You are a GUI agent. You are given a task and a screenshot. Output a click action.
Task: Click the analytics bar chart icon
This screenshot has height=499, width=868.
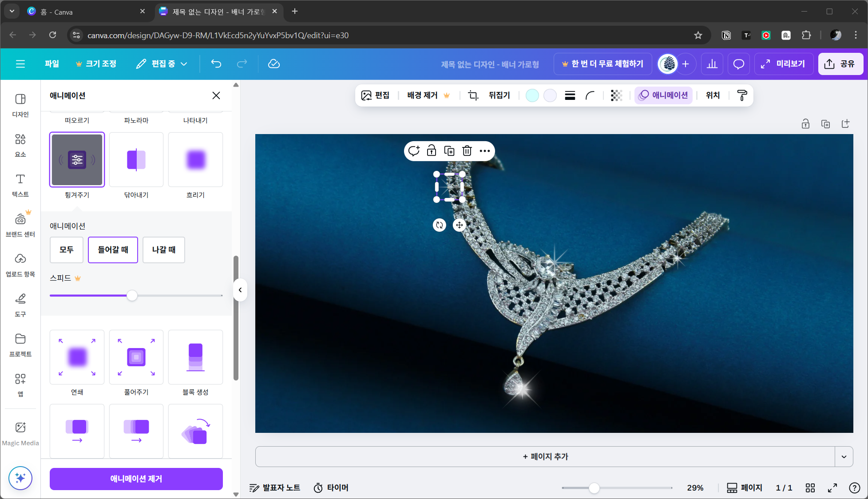(x=712, y=64)
